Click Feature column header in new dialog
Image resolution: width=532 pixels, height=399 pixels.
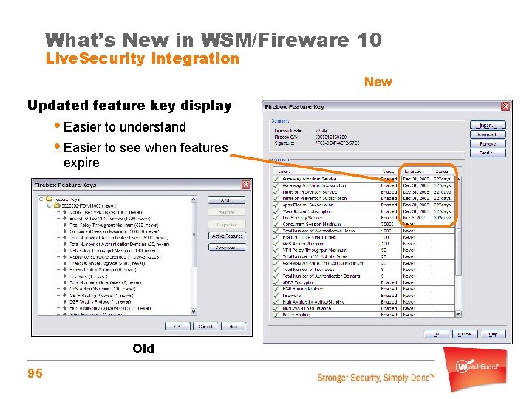(326, 171)
